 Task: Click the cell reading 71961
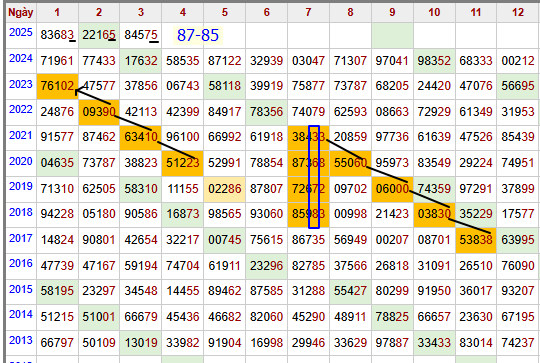(x=58, y=61)
